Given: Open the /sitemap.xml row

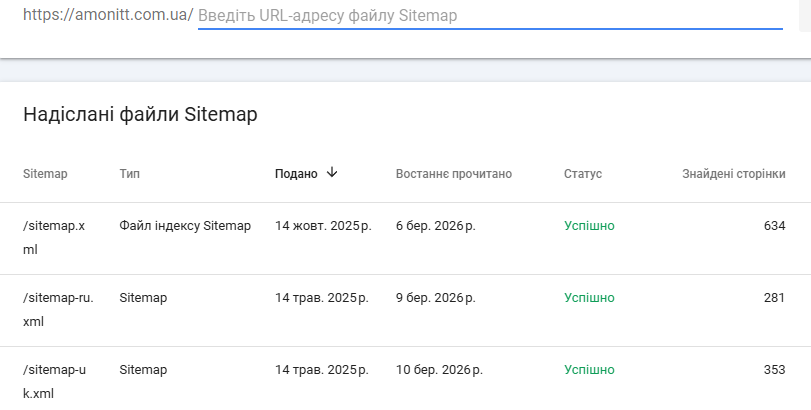Looking at the screenshot, I should (x=54, y=237).
